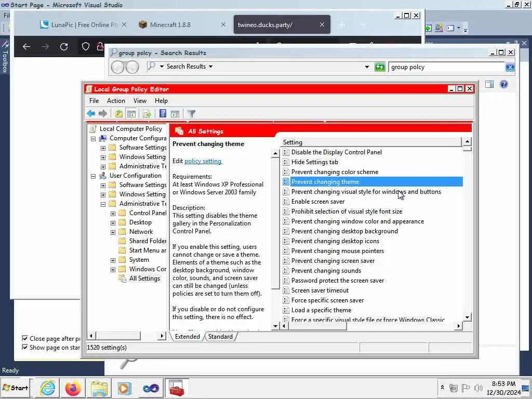Open Internet Explorer from the taskbar

(47, 388)
